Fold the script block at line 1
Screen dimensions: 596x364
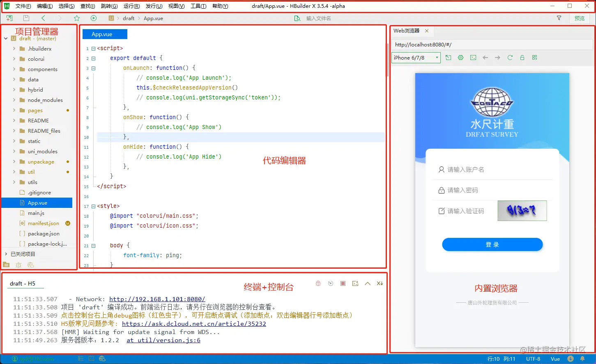tap(93, 48)
